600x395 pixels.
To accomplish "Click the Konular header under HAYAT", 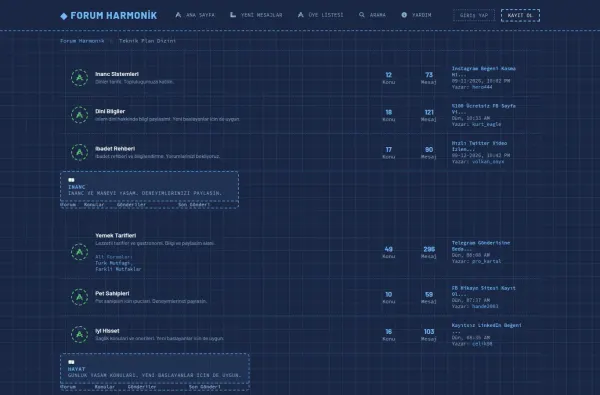I will click(x=105, y=387).
